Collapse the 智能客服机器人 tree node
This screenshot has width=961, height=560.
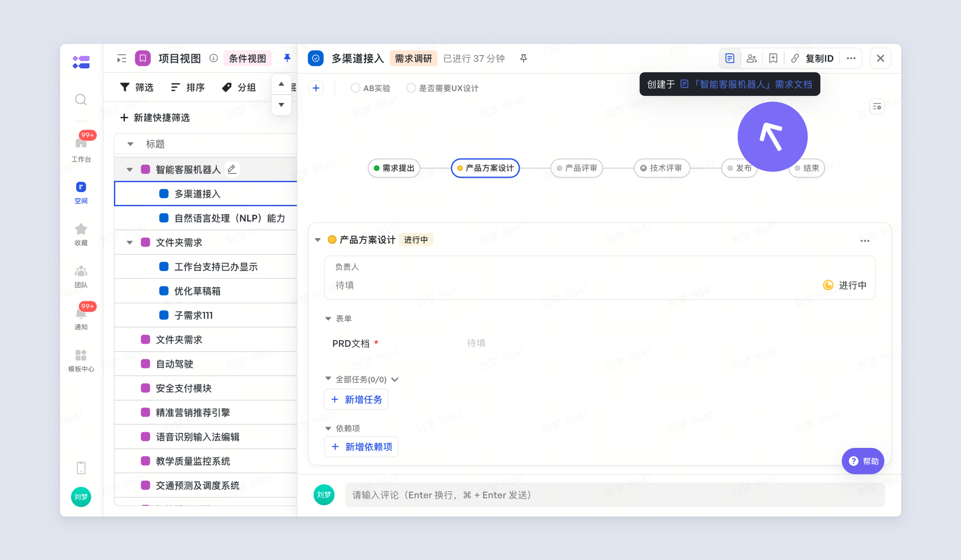coord(130,169)
